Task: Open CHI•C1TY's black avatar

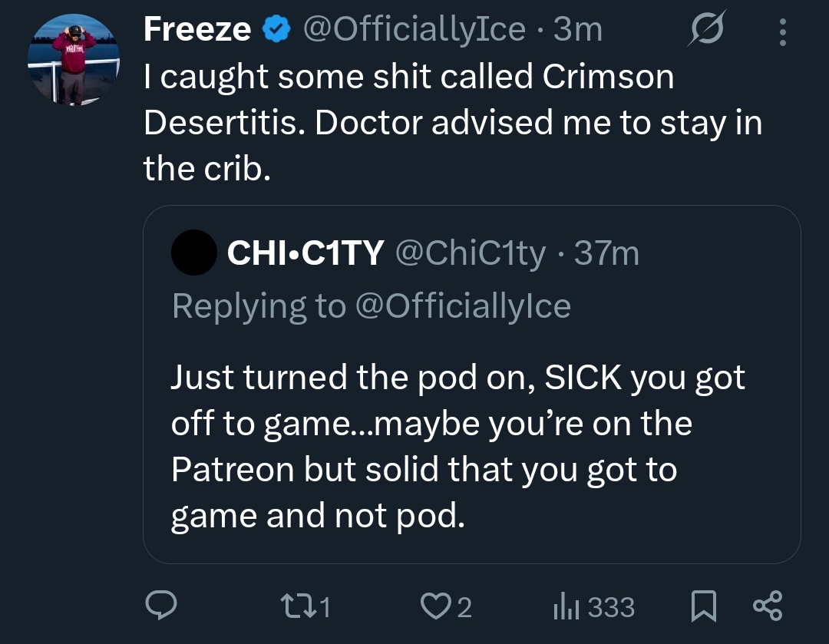Action: 194,253
